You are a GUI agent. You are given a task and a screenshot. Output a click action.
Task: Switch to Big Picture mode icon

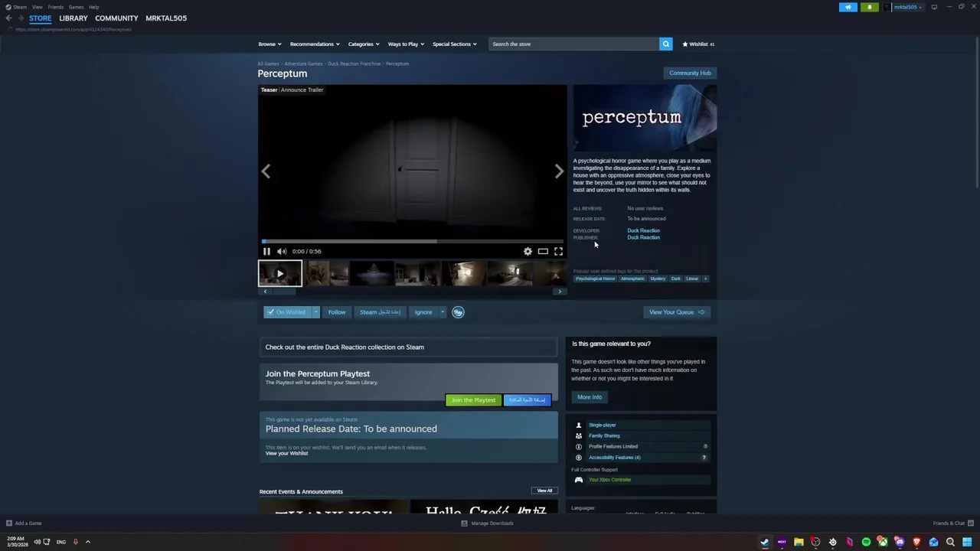pyautogui.click(x=934, y=7)
